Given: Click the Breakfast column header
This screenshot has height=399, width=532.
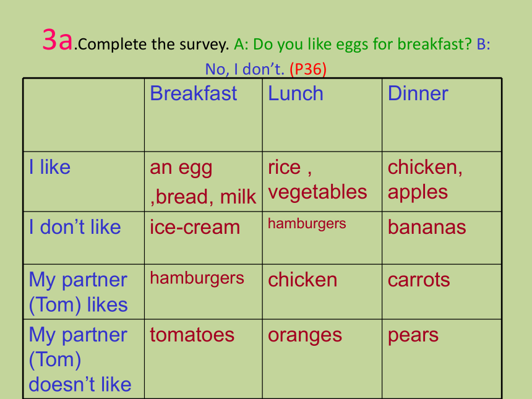Looking at the screenshot, I should [x=194, y=93].
